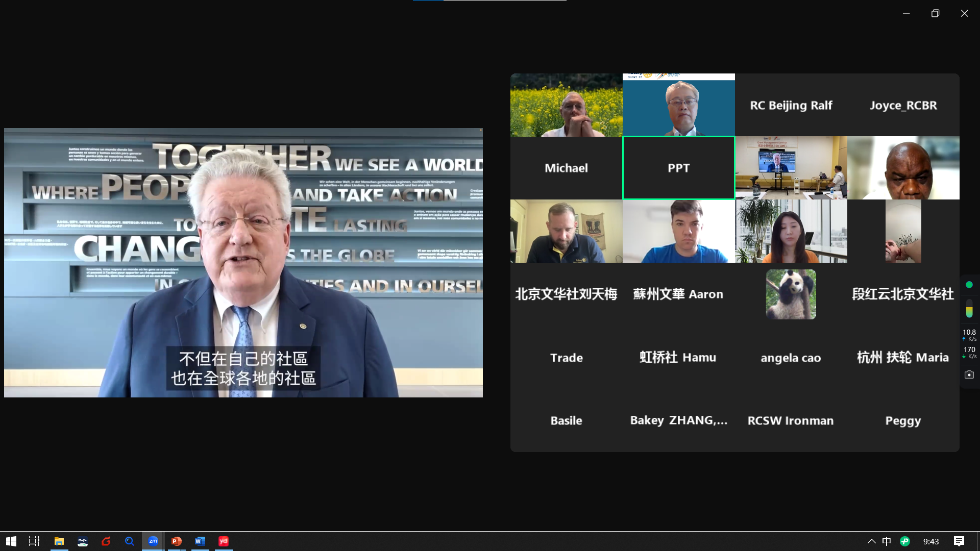Image resolution: width=980 pixels, height=551 pixels.
Task: Switch to the Zoom taskbar icon
Action: point(153,541)
